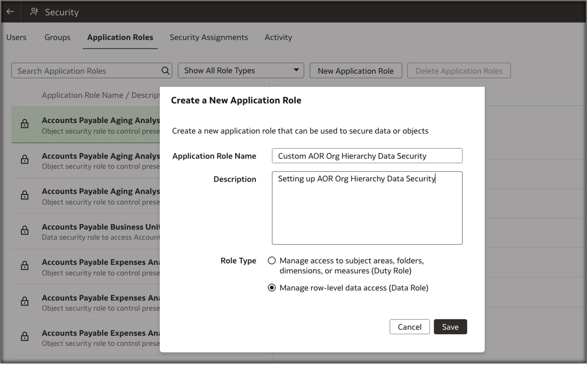The width and height of the screenshot is (588, 365).
Task: Cancel the new application role dialog
Action: coord(409,327)
